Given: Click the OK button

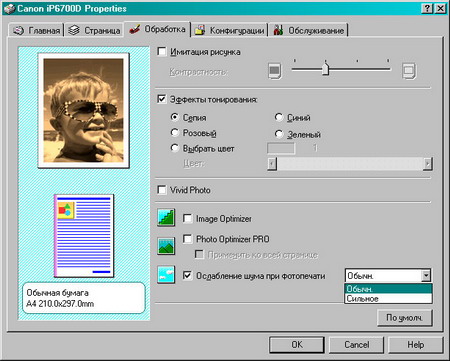Looking at the screenshot, I should [x=297, y=344].
